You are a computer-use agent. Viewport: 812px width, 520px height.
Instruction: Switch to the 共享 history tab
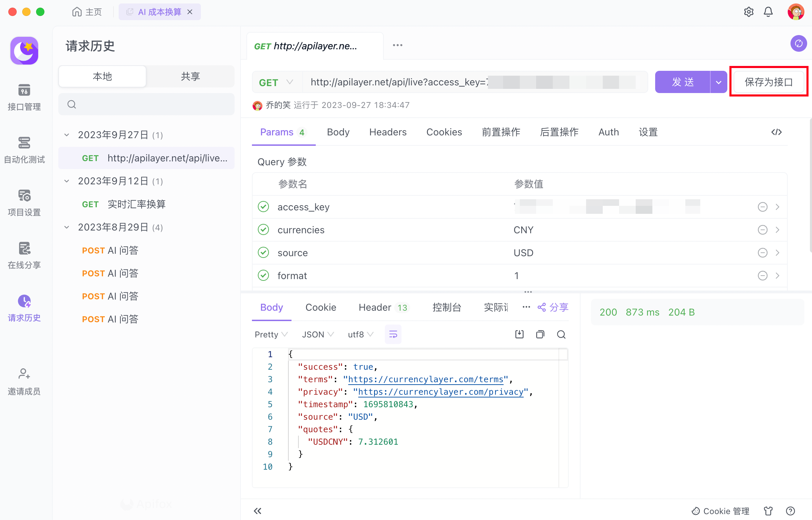pos(190,76)
